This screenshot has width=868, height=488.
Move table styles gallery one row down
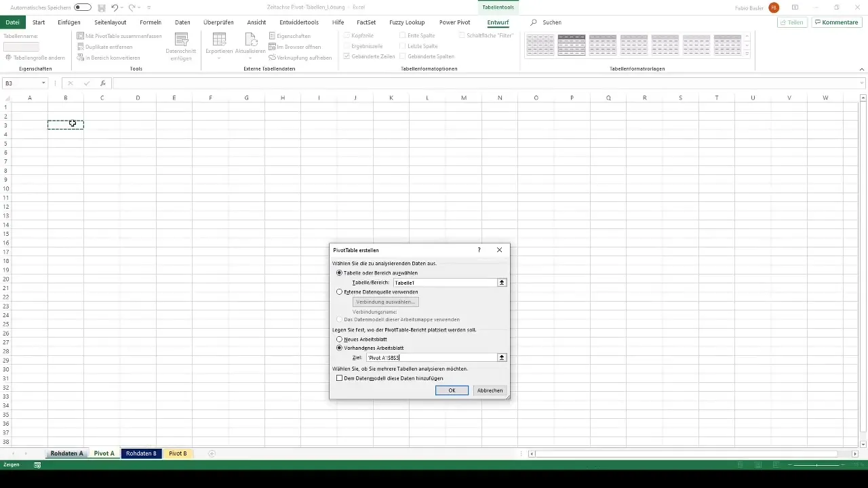point(747,45)
